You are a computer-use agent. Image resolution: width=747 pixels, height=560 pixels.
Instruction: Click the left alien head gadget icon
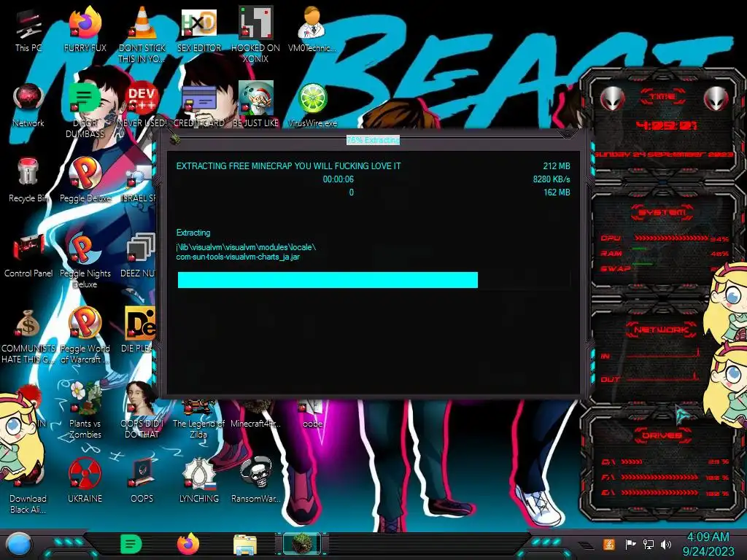[x=612, y=99]
